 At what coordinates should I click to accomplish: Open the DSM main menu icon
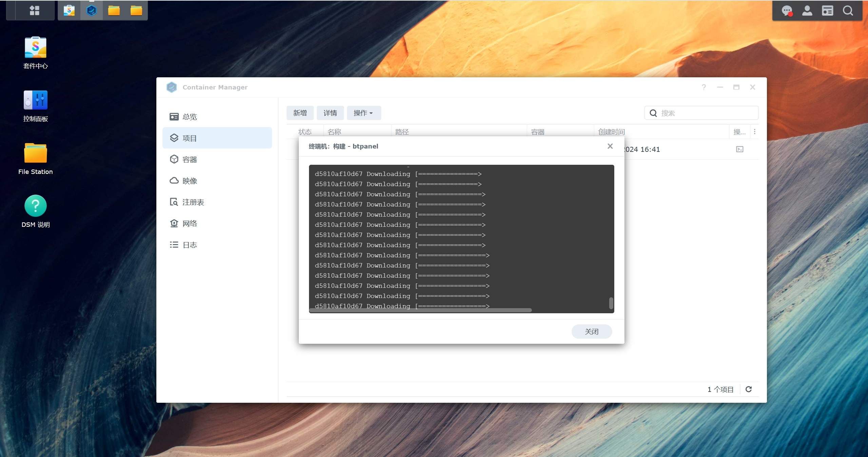tap(34, 11)
